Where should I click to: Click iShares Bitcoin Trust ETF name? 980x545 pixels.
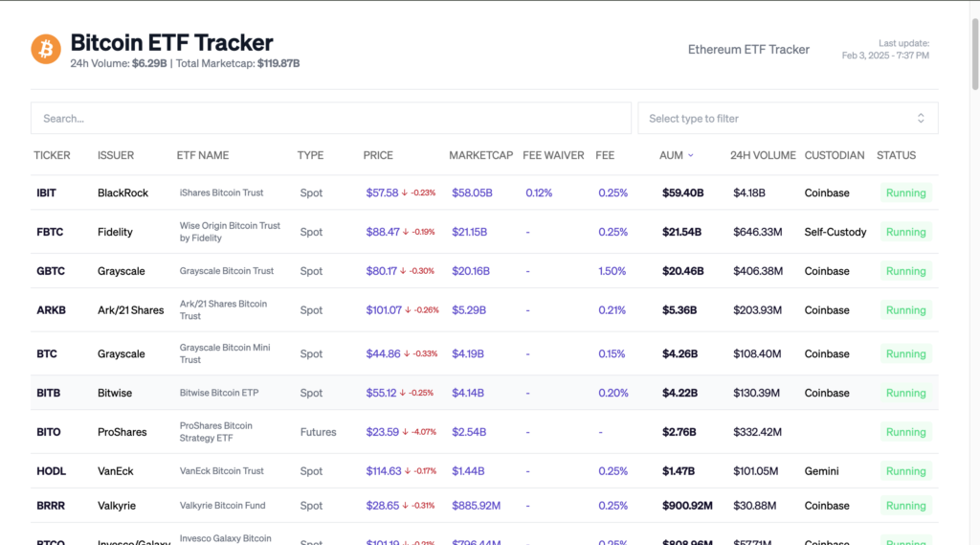221,193
